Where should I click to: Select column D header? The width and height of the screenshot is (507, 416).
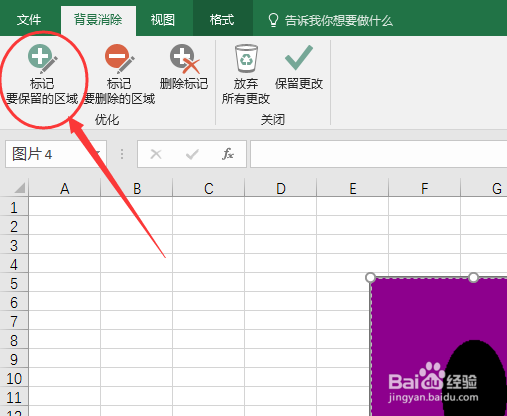point(281,188)
